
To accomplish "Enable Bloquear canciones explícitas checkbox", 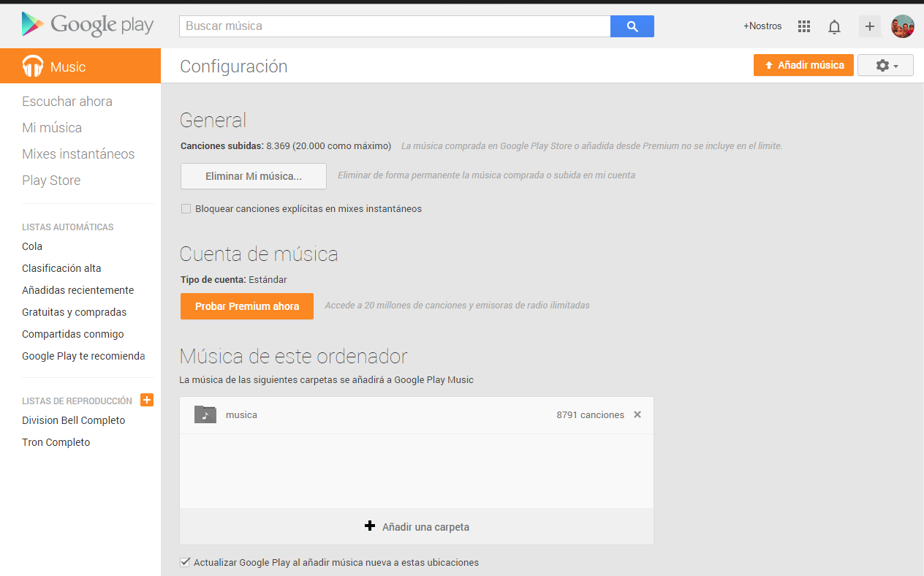I will (x=186, y=209).
